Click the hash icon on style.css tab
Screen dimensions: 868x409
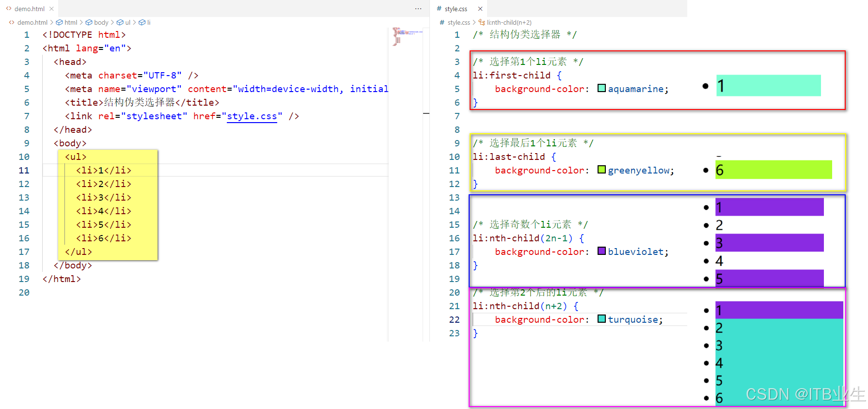pos(439,9)
